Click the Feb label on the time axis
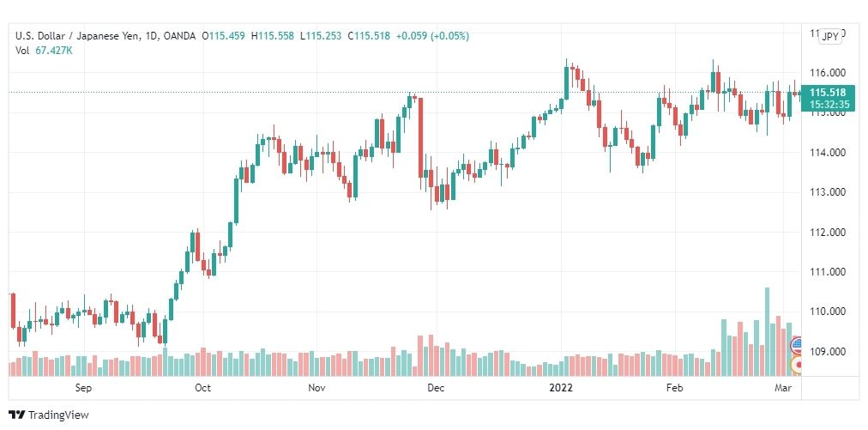The height and width of the screenshot is (430, 868). [674, 387]
